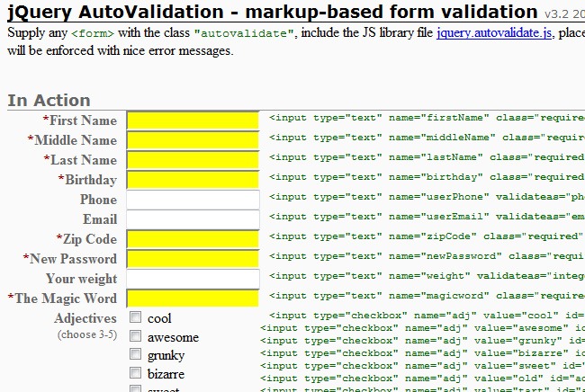Select the checkbox code line with value="grunky"
This screenshot has width=585, height=392.
coord(422,341)
